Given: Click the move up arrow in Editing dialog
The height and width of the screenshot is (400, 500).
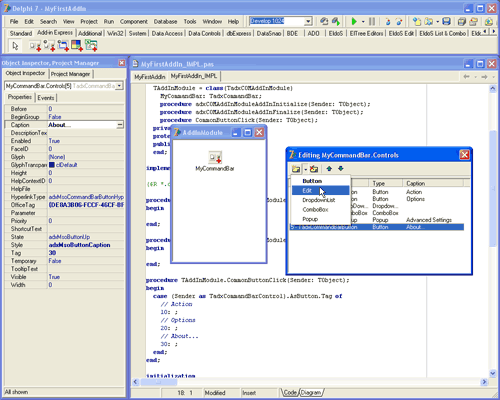Looking at the screenshot, I should pos(329,169).
